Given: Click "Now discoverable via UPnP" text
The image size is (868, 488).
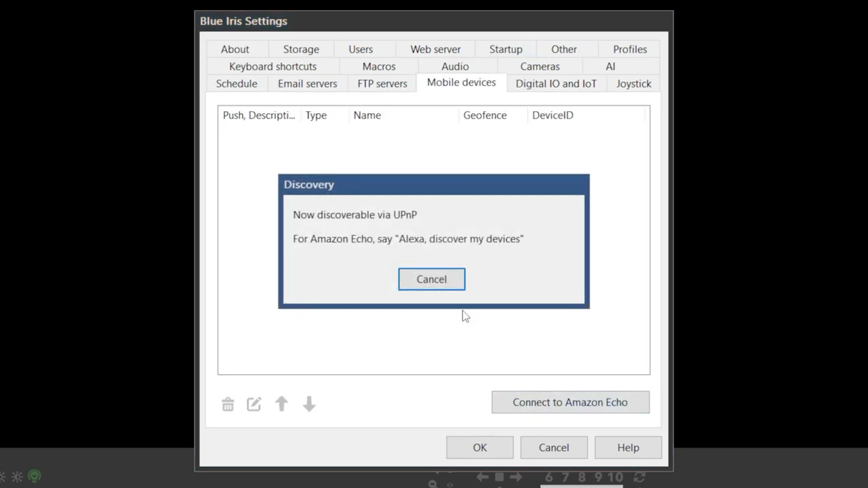Looking at the screenshot, I should coord(355,215).
